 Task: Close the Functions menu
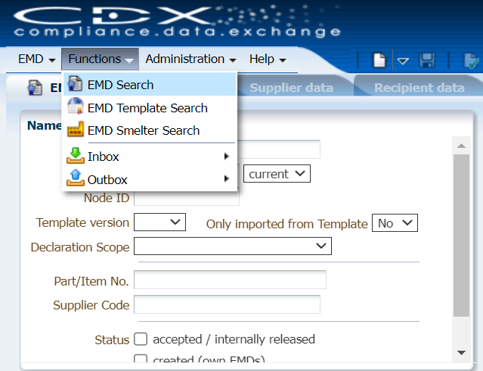pyautogui.click(x=100, y=59)
